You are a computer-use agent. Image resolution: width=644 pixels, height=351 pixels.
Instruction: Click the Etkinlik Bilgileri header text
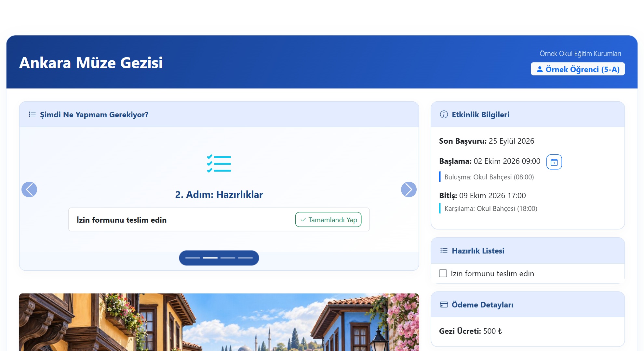click(480, 114)
